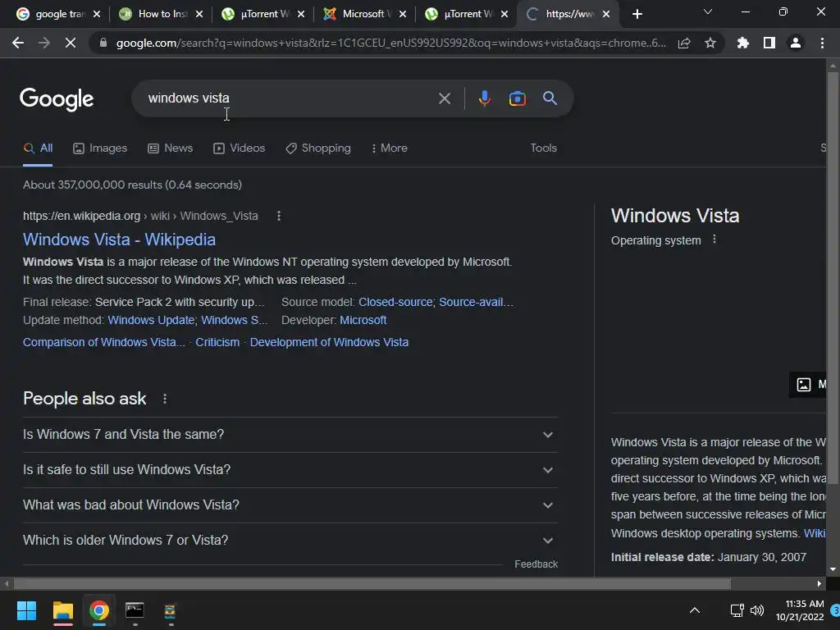Click the vertical scrollbar down arrow

(833, 569)
